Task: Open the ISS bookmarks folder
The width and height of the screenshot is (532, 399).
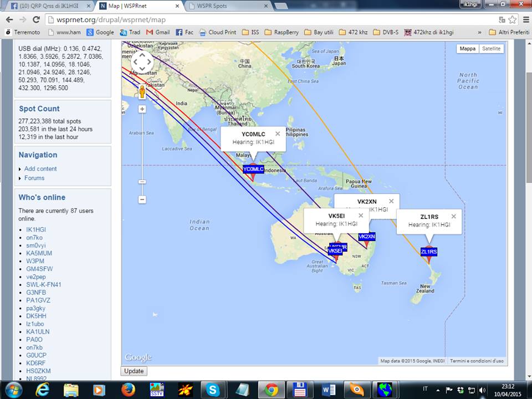Action: pos(250,32)
